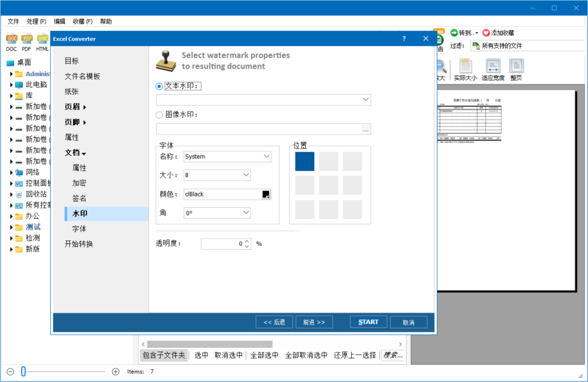Go to the 纸张 page

[x=72, y=91]
